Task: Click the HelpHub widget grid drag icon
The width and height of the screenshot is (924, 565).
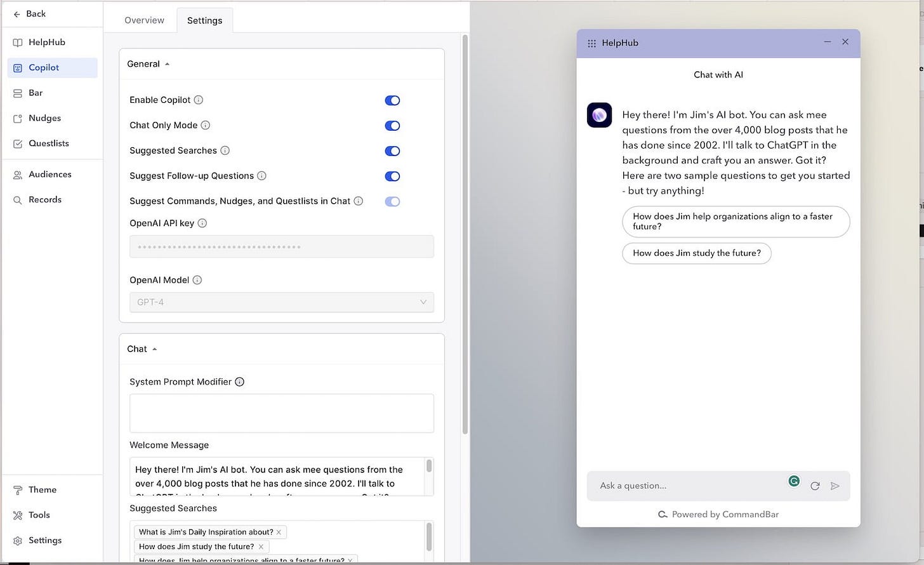Action: pos(591,43)
